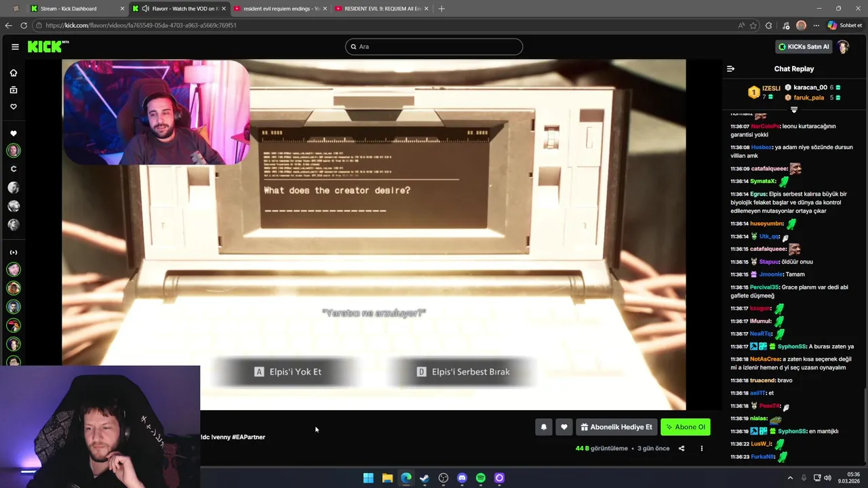Open Steam from taskbar
The width and height of the screenshot is (868, 488).
pos(425,478)
